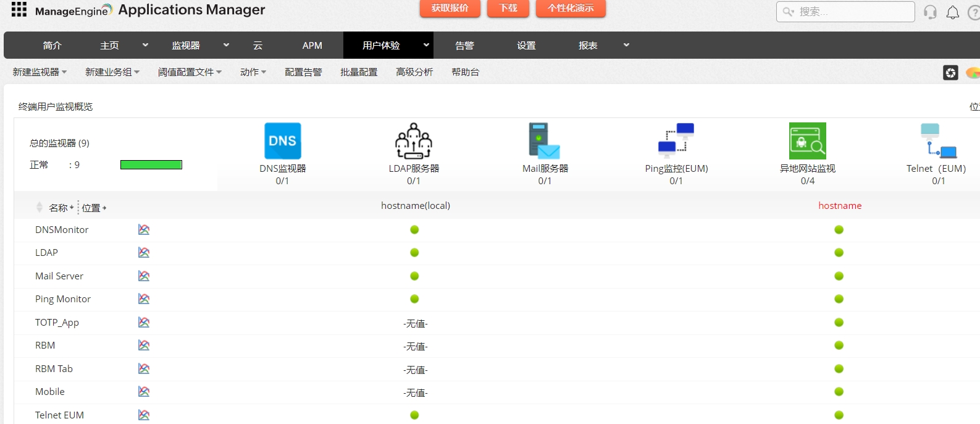Click the DNS monitor icon
This screenshot has height=424, width=980.
point(283,141)
